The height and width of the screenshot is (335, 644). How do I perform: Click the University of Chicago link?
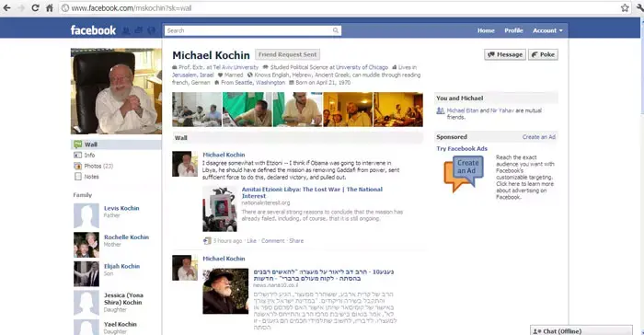pyautogui.click(x=362, y=67)
